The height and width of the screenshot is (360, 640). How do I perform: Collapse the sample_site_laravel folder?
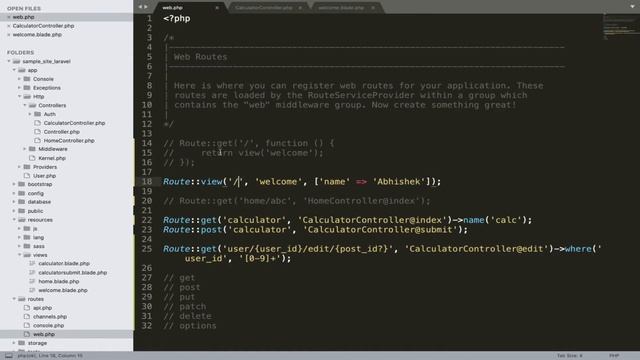9,61
